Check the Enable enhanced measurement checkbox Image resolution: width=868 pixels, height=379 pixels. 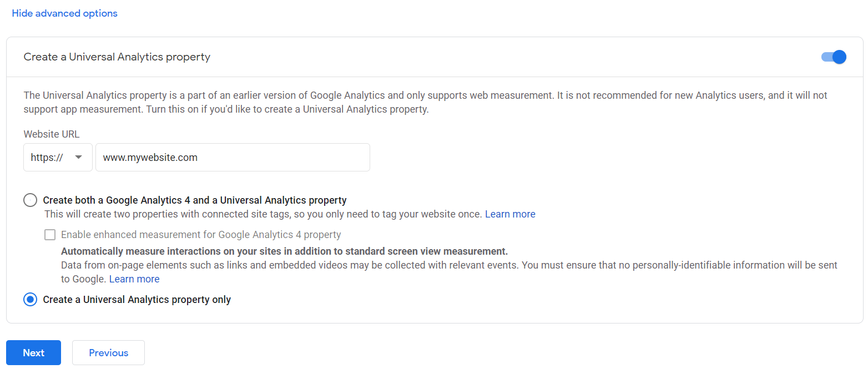click(x=50, y=235)
